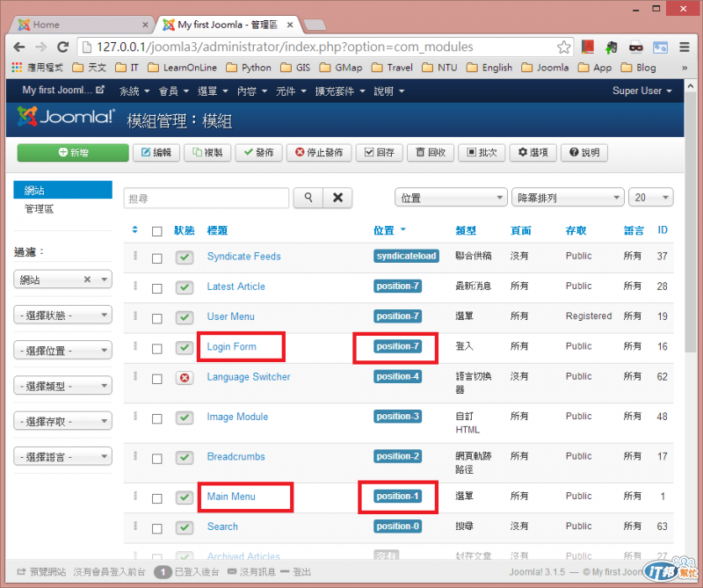Open the 20 items-per-page dropdown

tap(651, 198)
